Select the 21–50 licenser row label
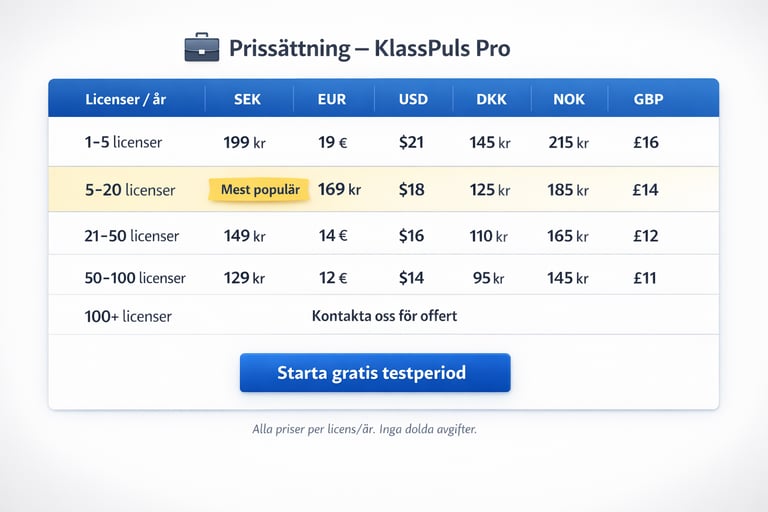The height and width of the screenshot is (512, 768). [x=132, y=236]
